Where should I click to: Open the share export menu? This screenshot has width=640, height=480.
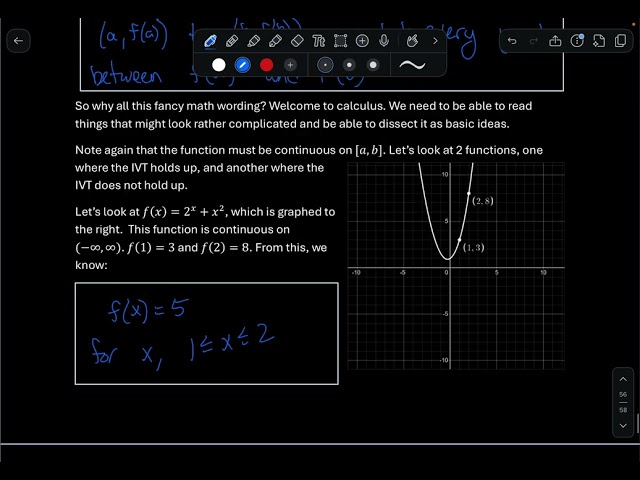click(x=555, y=41)
